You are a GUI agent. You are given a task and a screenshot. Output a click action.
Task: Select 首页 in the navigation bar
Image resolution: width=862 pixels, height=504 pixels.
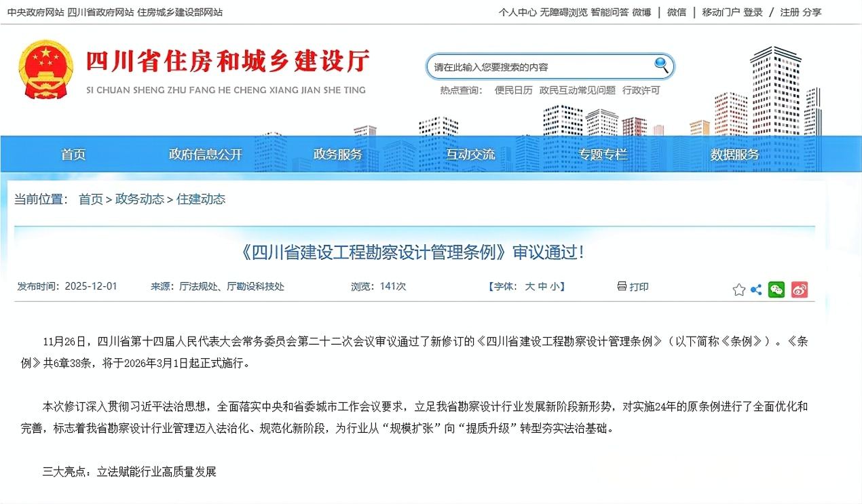coord(73,154)
